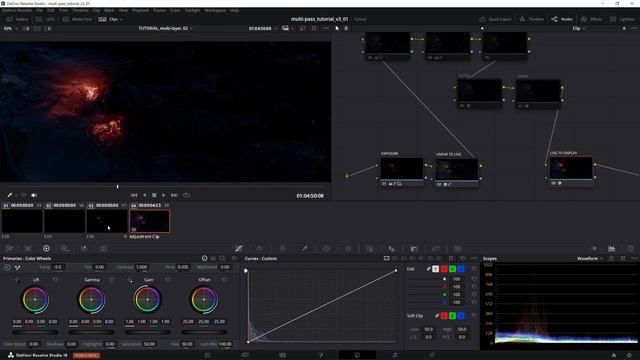Open the Playback menu
Viewport: 640px width, 360px height.
tap(140, 10)
